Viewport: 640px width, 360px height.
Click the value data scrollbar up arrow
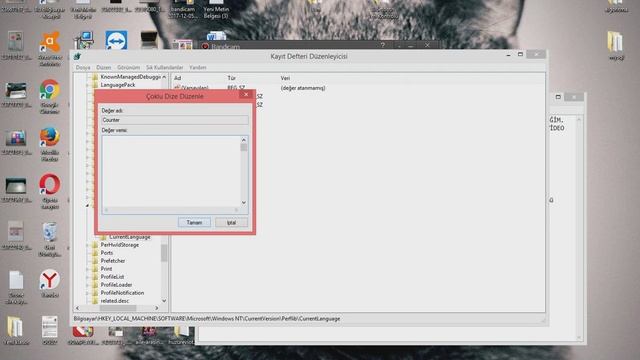pyautogui.click(x=244, y=140)
